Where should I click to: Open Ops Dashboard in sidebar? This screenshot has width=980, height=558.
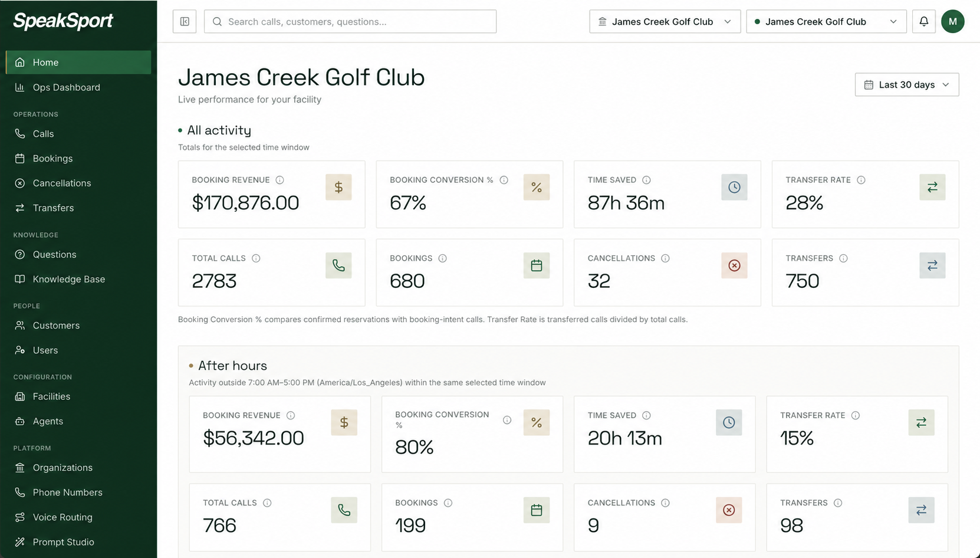(78, 87)
